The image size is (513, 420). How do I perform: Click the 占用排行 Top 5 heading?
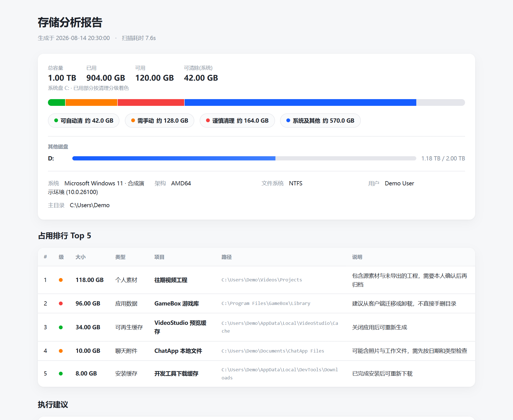[x=64, y=236]
